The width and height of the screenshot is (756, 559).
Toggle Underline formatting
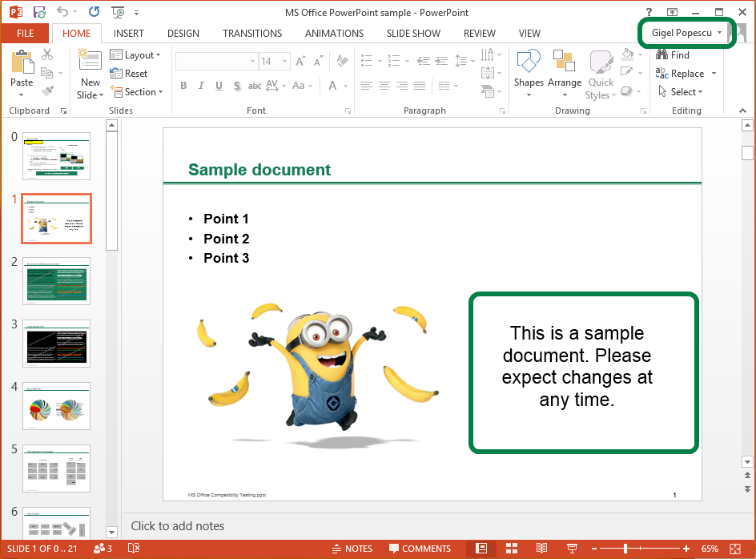tap(219, 86)
